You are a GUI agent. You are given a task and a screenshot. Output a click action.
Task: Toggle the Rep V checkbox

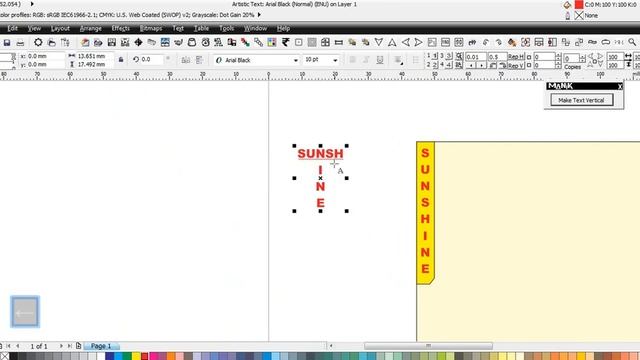(x=529, y=65)
